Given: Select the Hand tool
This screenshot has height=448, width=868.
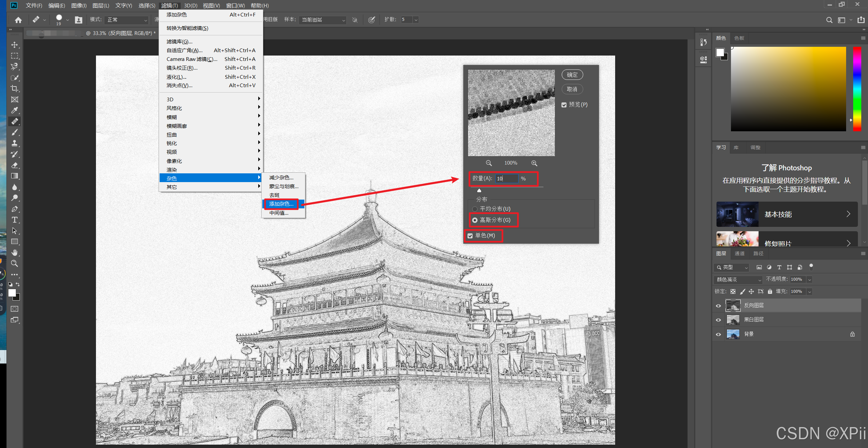Looking at the screenshot, I should tap(14, 253).
